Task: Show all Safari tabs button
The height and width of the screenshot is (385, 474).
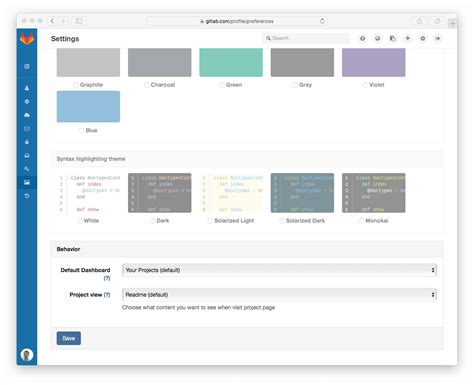Action: coord(437,21)
